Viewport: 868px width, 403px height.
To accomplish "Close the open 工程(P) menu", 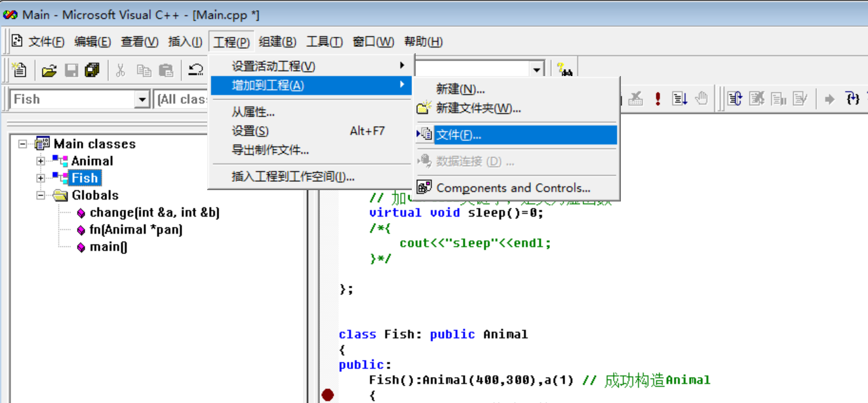I will (231, 42).
